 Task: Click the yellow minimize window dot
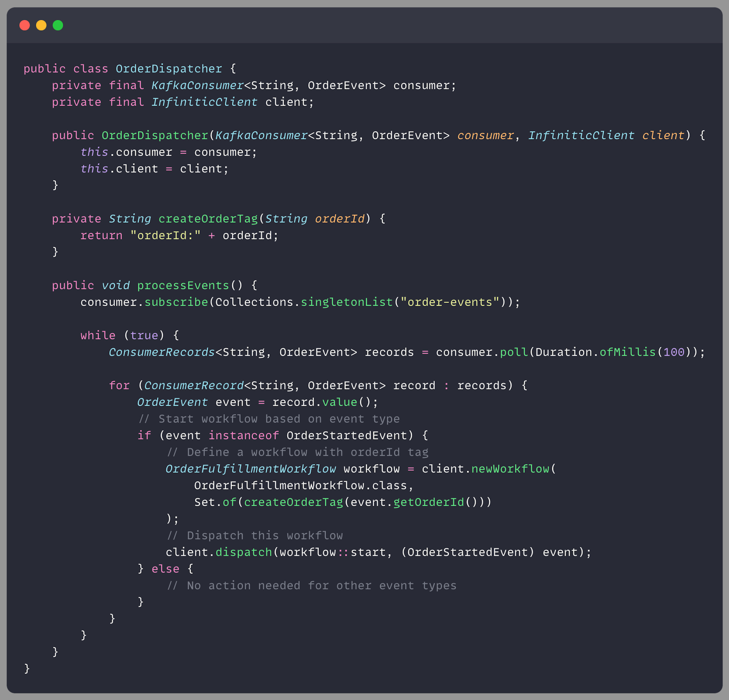[41, 25]
